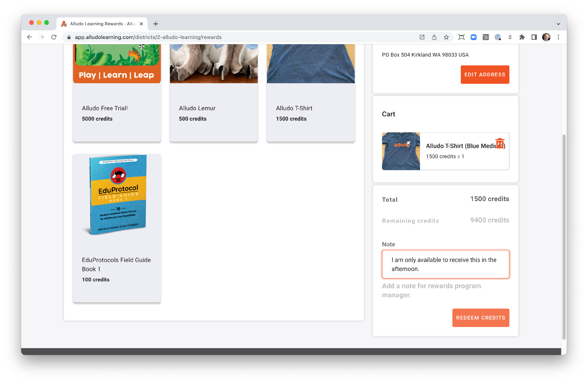Open a new tab with the plus button

(x=155, y=24)
